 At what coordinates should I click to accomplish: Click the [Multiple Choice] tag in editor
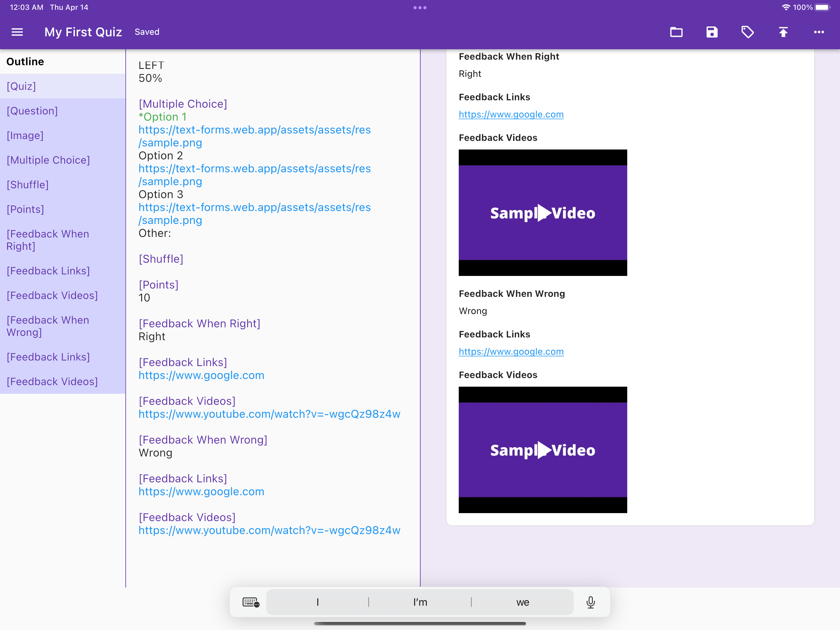(x=183, y=104)
